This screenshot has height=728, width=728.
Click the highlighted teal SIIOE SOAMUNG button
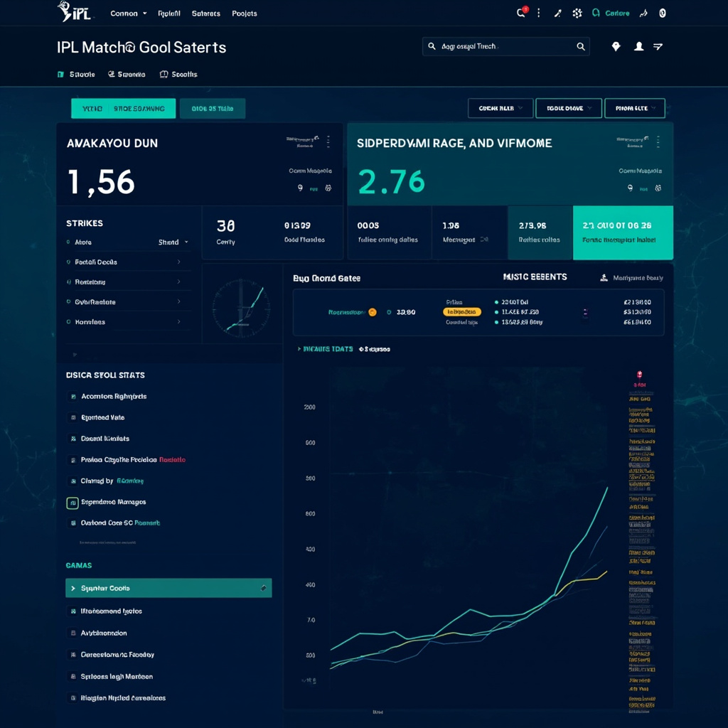(124, 108)
